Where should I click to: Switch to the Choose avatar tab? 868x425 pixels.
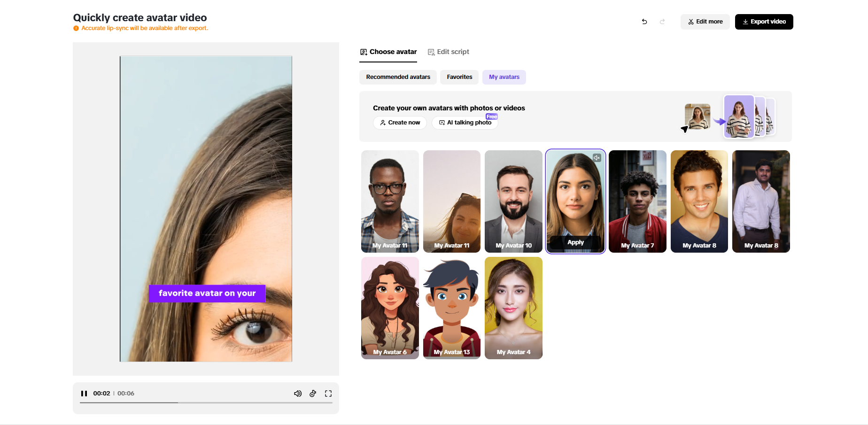(388, 52)
